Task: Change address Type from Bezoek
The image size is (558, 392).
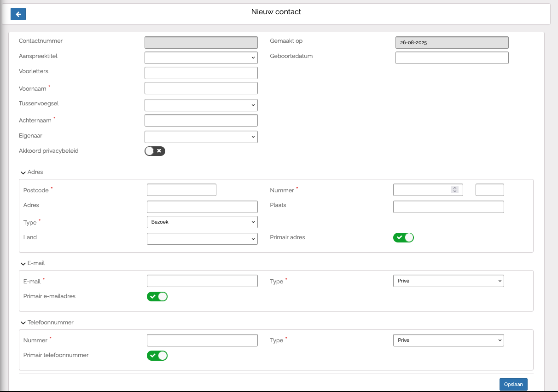Action: (x=202, y=222)
